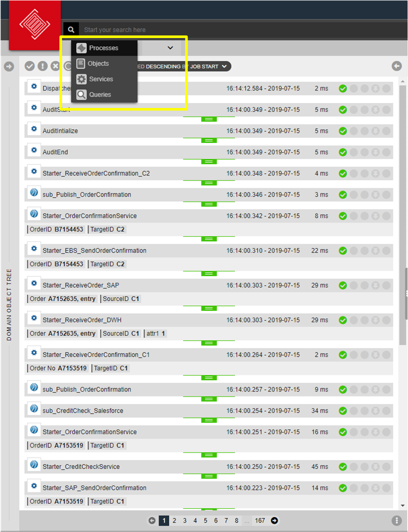Select Objects in the search menu
Screen dimensions: 408x532
tap(104, 63)
